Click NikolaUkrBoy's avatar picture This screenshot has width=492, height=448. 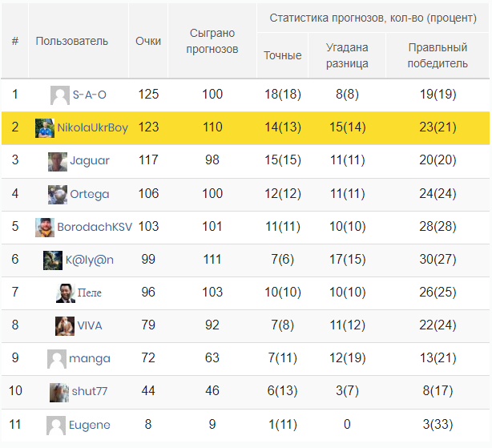(45, 128)
